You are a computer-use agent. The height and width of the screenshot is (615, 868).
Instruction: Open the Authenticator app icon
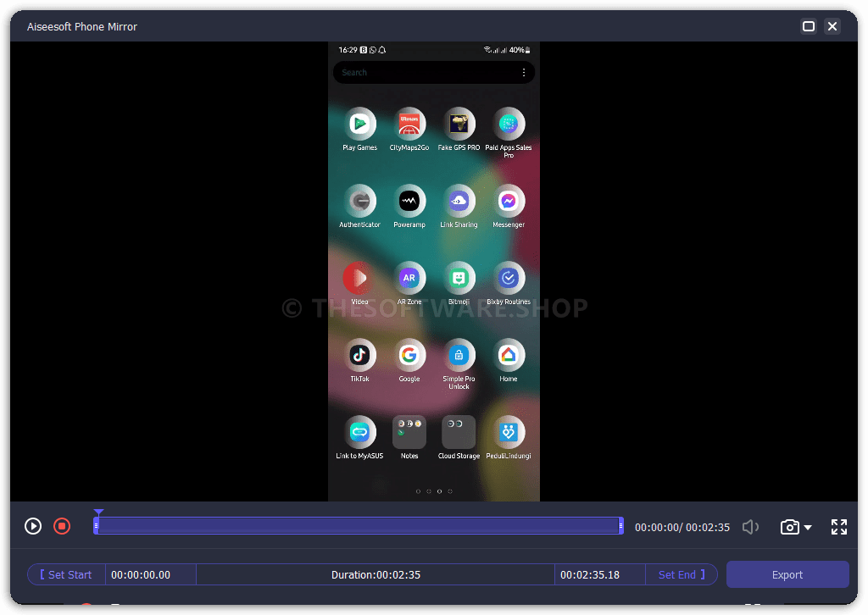point(359,202)
